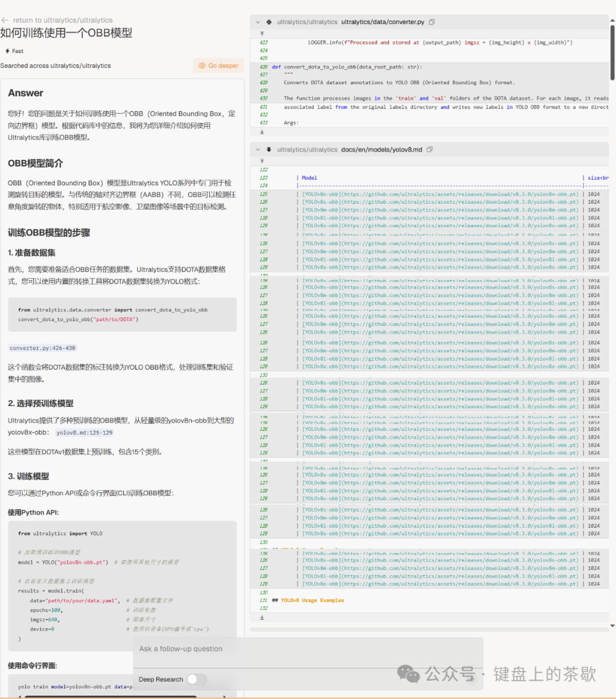Click the '## YOLOv8 Usage Examples' line

(308, 600)
